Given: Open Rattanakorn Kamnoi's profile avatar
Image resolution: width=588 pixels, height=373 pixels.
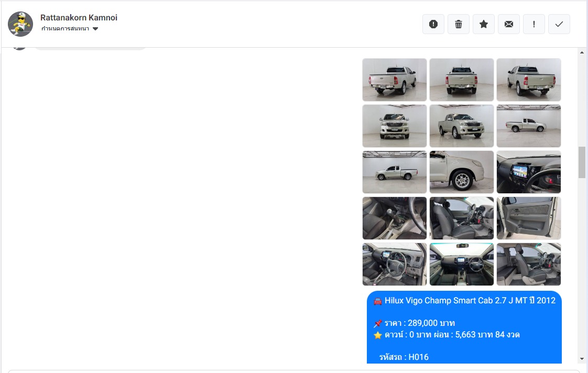Looking at the screenshot, I should 20,24.
